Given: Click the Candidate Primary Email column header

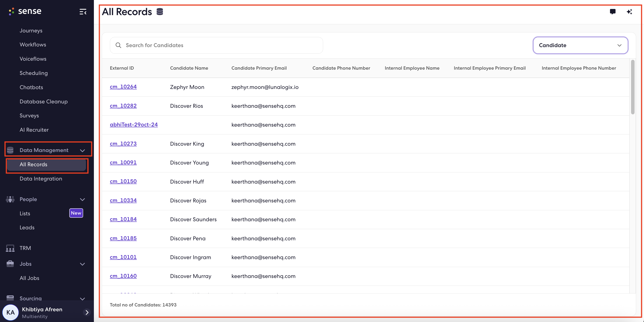Looking at the screenshot, I should point(259,68).
